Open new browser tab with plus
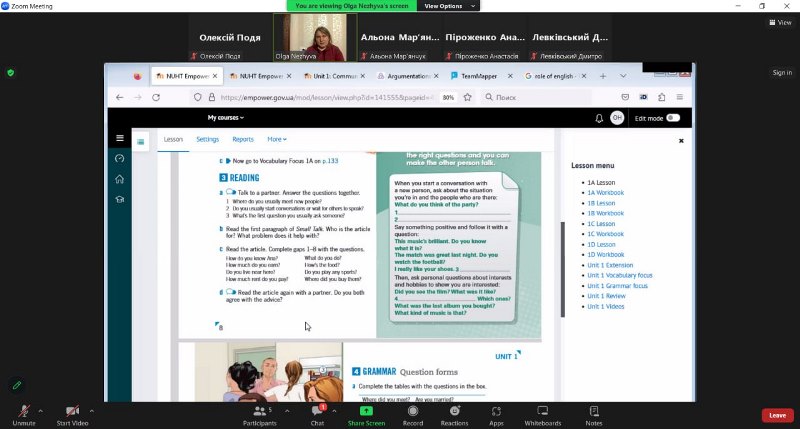The image size is (800, 429). click(603, 76)
